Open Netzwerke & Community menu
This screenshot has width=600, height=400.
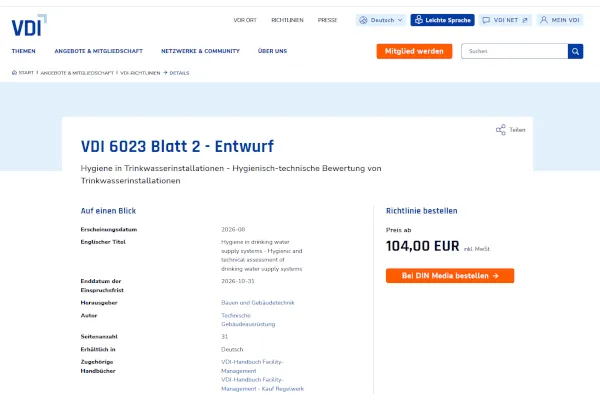click(x=200, y=51)
